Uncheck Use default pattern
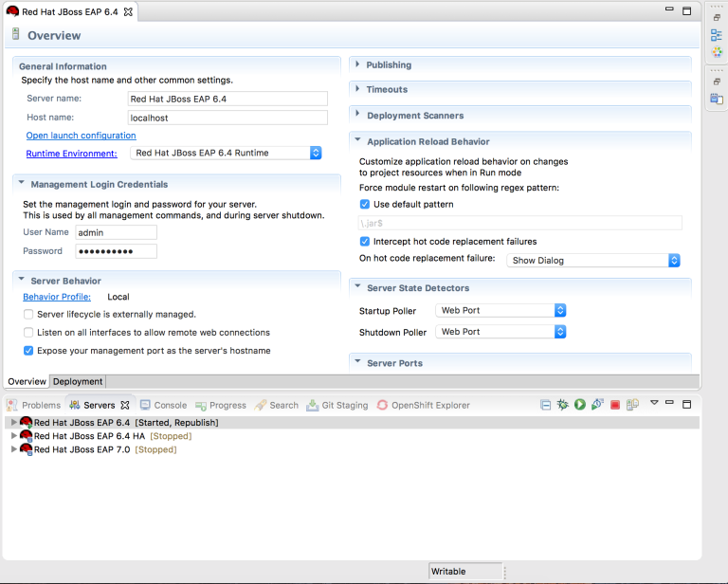This screenshot has width=728, height=584. (365, 204)
